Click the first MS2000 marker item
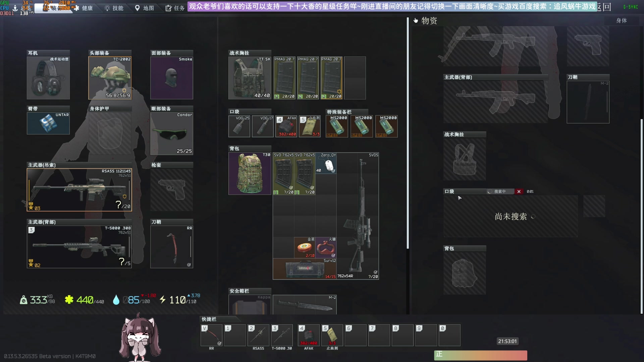The height and width of the screenshot is (362, 644). click(337, 126)
